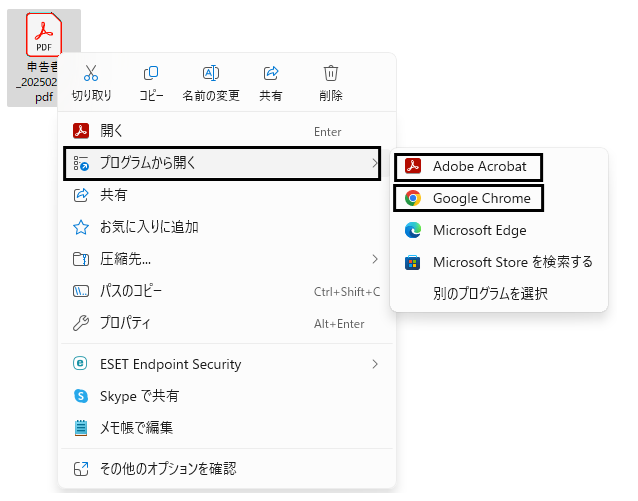Click the share icon beside 共有 list entry
The width and height of the screenshot is (638, 501).
coord(81,195)
